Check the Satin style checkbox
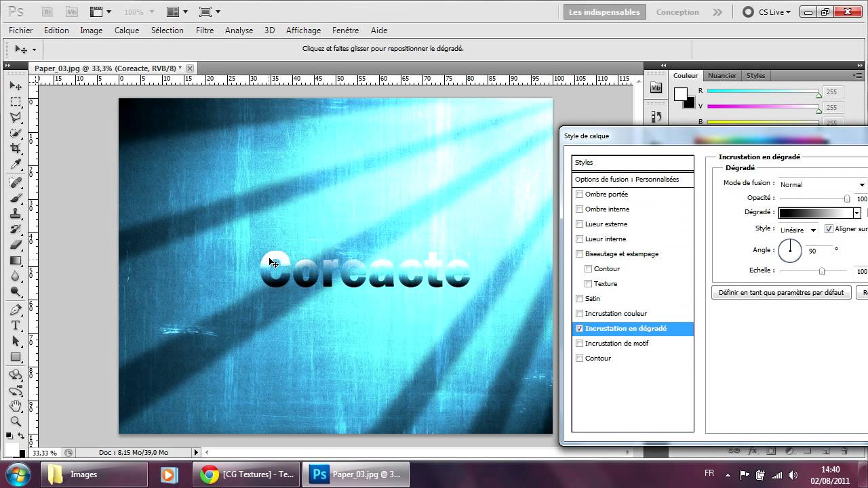This screenshot has width=868, height=488. tap(579, 298)
